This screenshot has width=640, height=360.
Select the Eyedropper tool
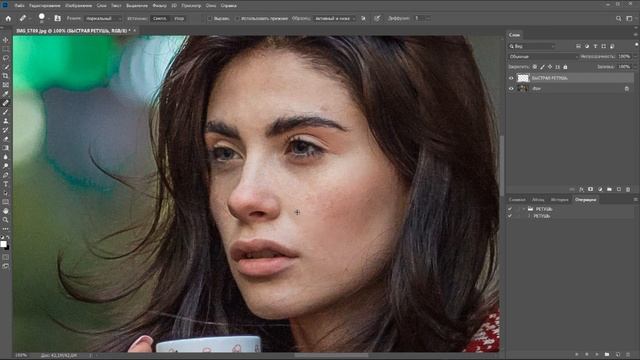(x=5, y=94)
